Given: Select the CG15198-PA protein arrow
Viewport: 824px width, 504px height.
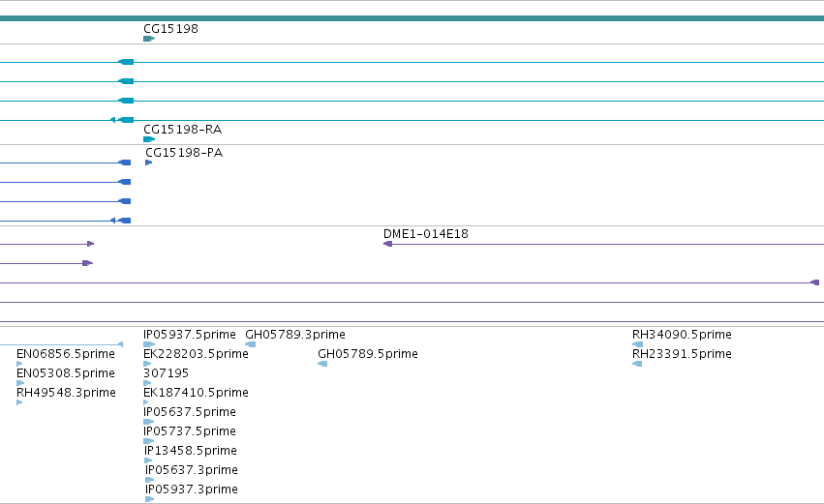Looking at the screenshot, I should (x=149, y=163).
